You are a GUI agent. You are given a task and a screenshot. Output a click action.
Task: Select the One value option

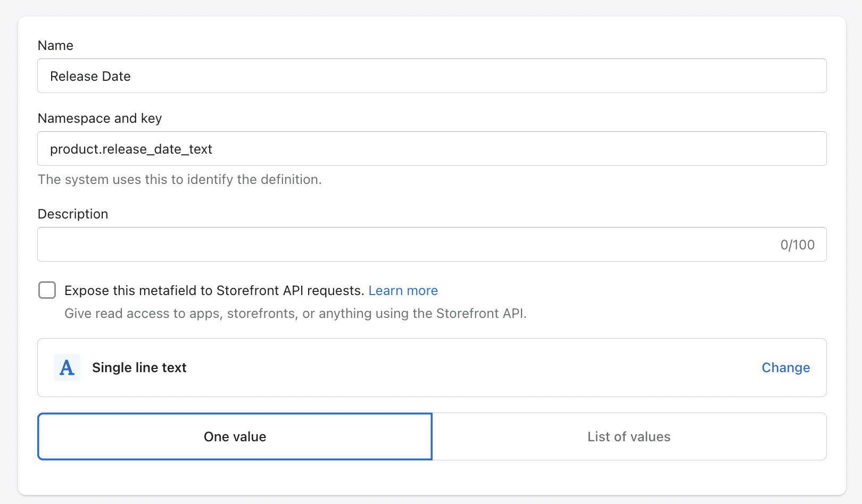[235, 436]
